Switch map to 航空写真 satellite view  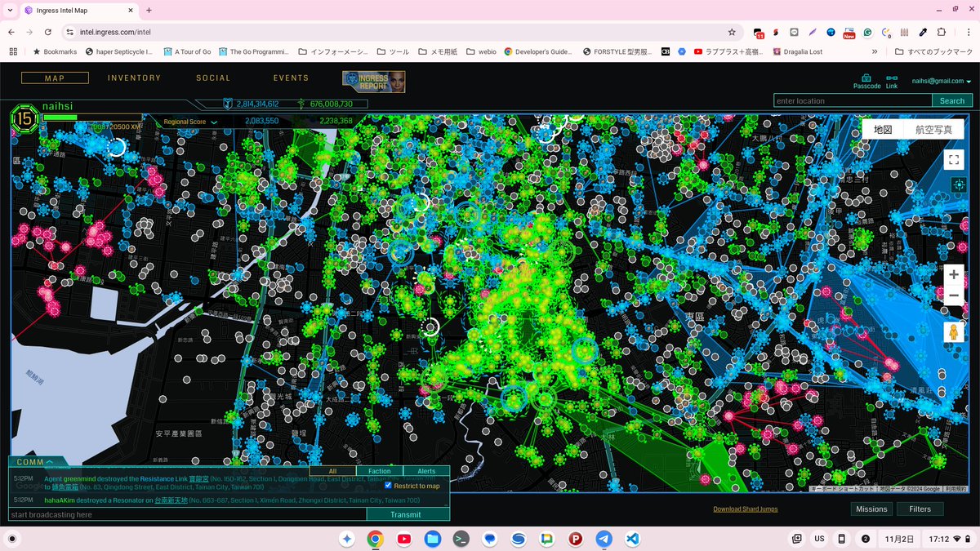933,129
